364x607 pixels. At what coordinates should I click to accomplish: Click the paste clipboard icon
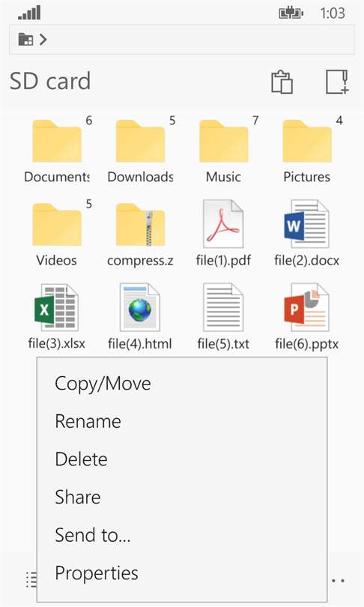click(x=282, y=82)
